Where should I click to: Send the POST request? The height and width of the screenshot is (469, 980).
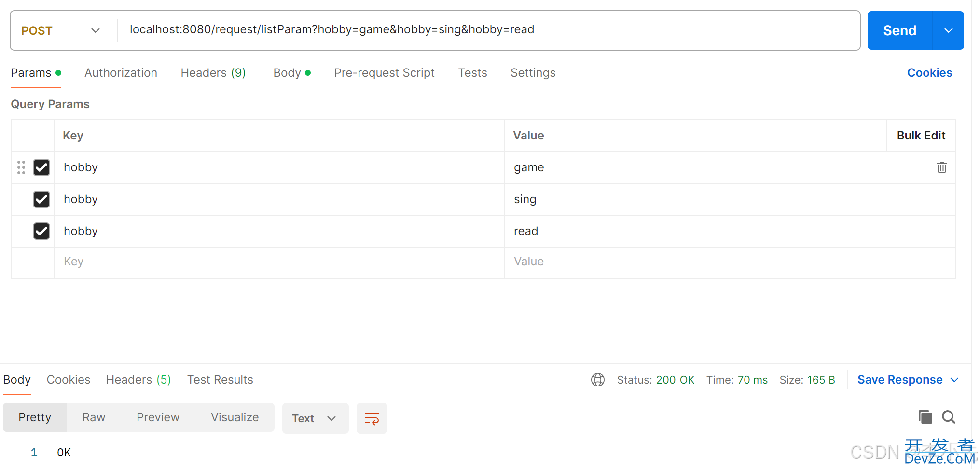coord(900,30)
